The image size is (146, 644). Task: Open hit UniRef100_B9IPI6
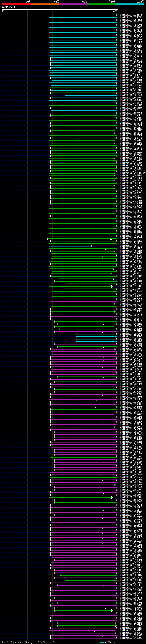point(131,22)
